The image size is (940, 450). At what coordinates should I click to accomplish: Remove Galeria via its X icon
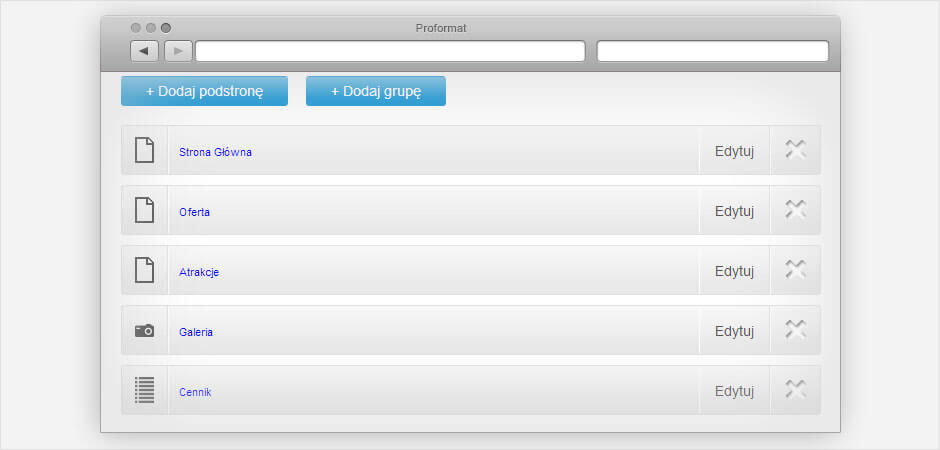click(x=795, y=329)
